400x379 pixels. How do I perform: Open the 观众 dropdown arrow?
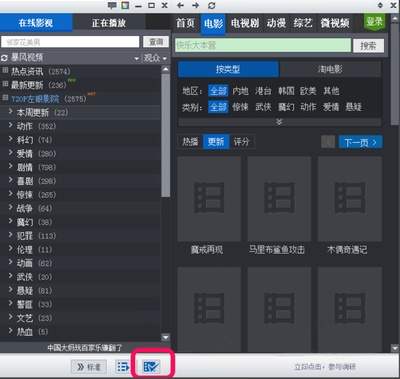[165, 59]
